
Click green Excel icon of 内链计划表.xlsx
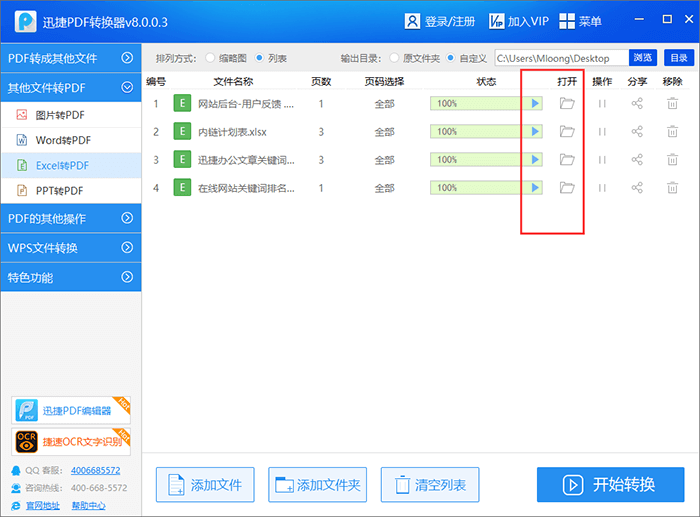click(182, 132)
